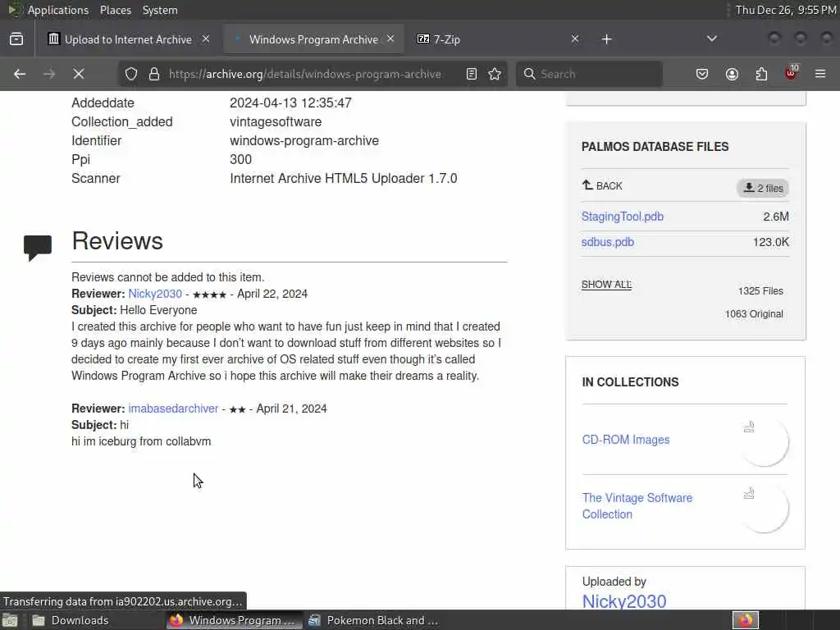
Task: Select the identifier value windows-program-archive
Action: coord(304,140)
